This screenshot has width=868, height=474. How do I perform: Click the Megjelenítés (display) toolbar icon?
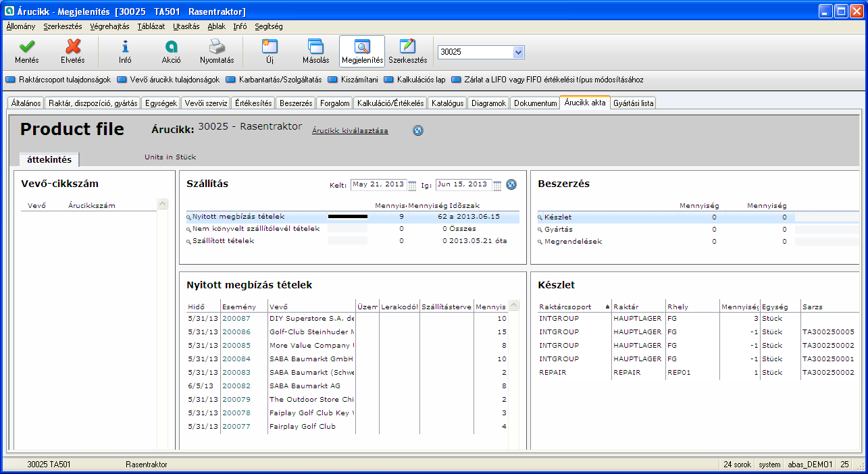pos(362,47)
